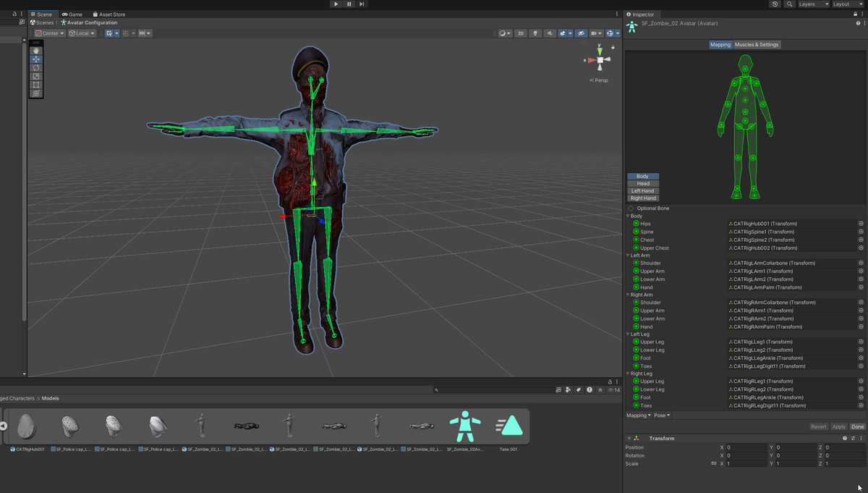This screenshot has height=493, width=868.
Task: Click the Revert button
Action: point(818,427)
